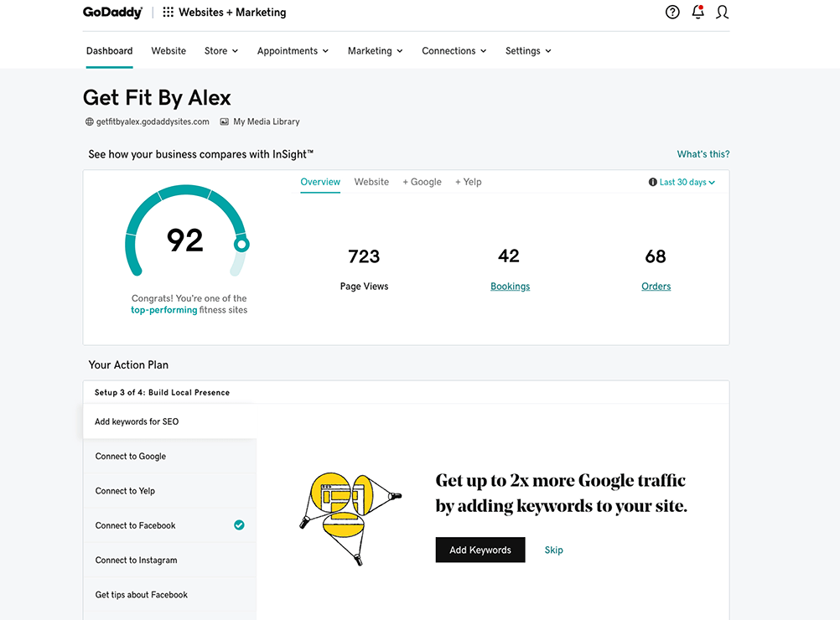Expand the Marketing menu
Image resolution: width=840 pixels, height=620 pixels.
click(x=375, y=51)
